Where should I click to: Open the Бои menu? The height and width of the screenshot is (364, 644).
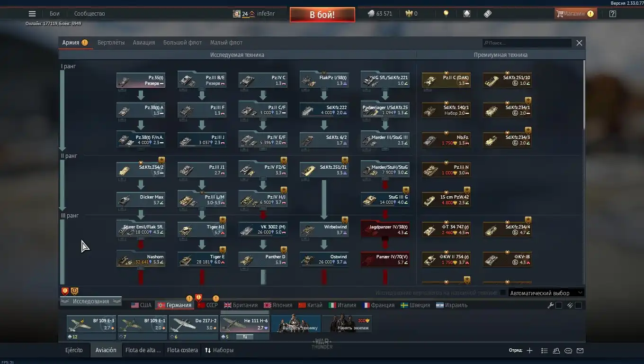click(x=55, y=14)
